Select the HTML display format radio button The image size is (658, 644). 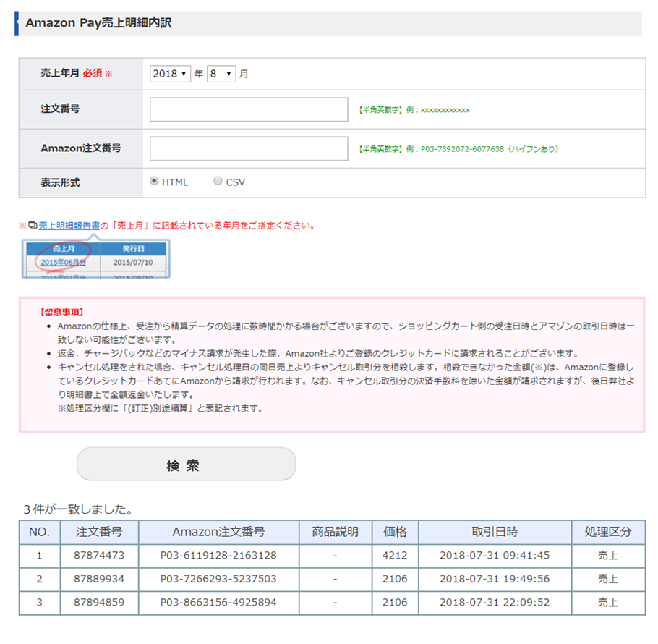coord(155,181)
